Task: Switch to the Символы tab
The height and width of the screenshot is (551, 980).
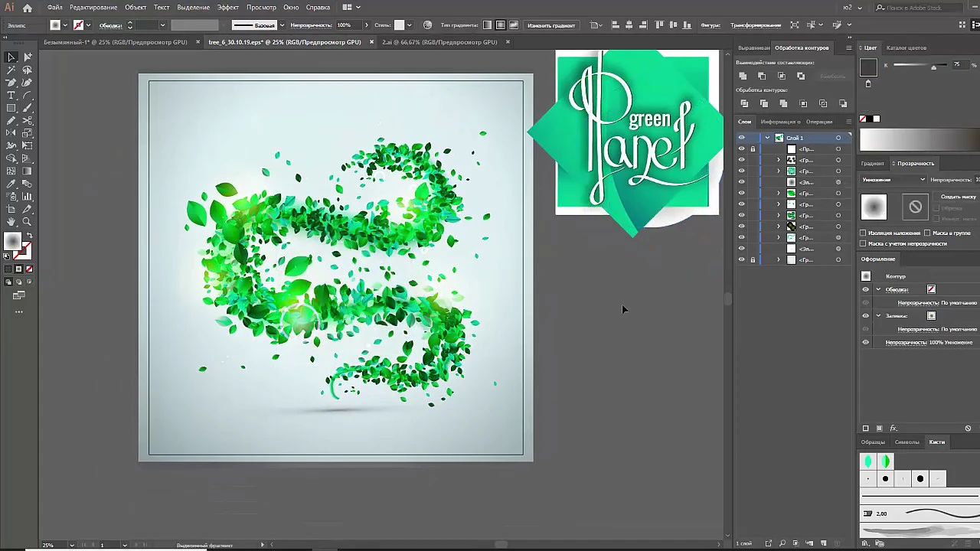Action: pos(907,442)
